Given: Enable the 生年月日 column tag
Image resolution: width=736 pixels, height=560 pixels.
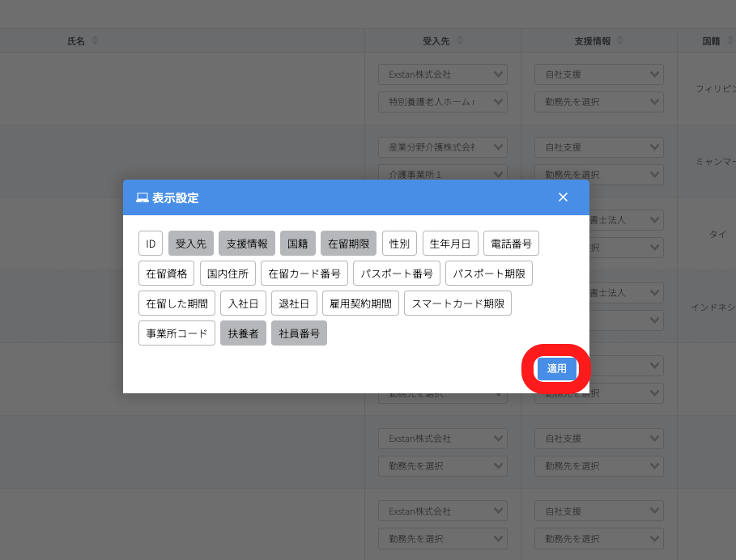Looking at the screenshot, I should pos(450,244).
